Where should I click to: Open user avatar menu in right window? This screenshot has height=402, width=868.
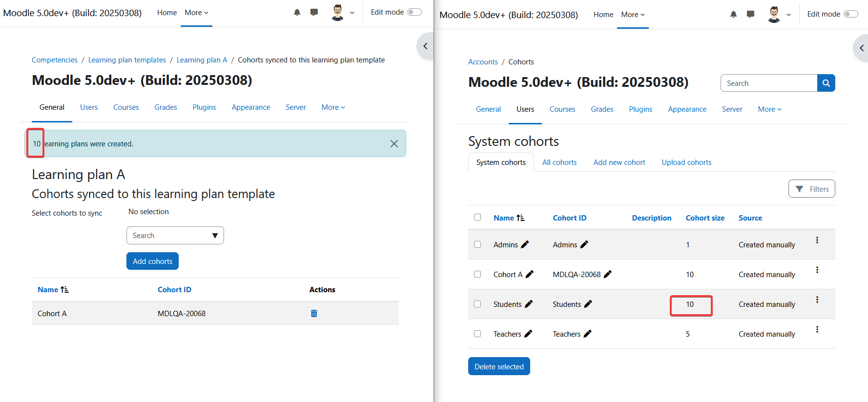point(774,14)
